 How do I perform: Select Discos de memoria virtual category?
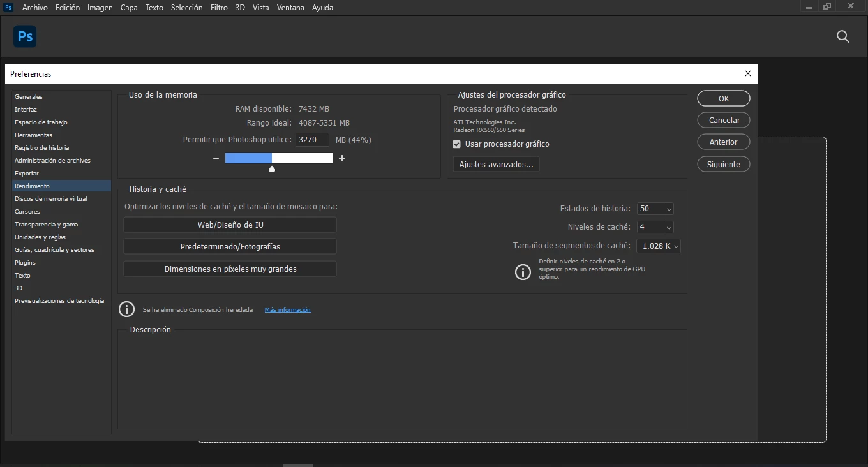pos(61,199)
